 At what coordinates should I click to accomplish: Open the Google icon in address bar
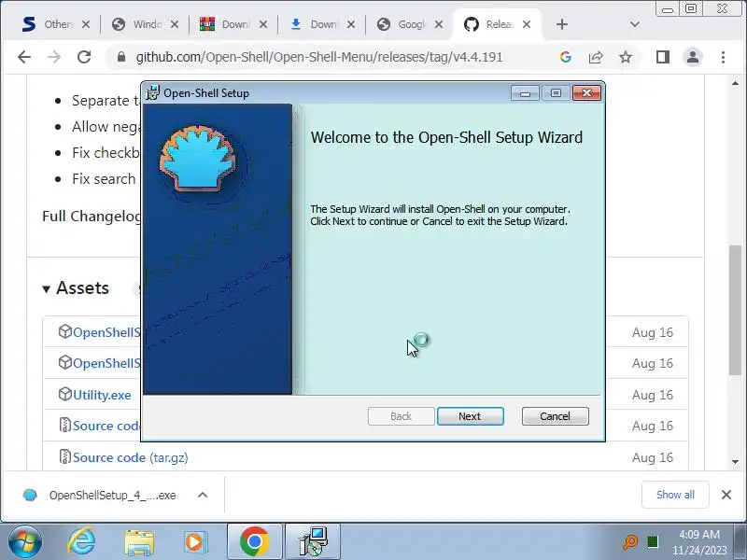pos(566,57)
